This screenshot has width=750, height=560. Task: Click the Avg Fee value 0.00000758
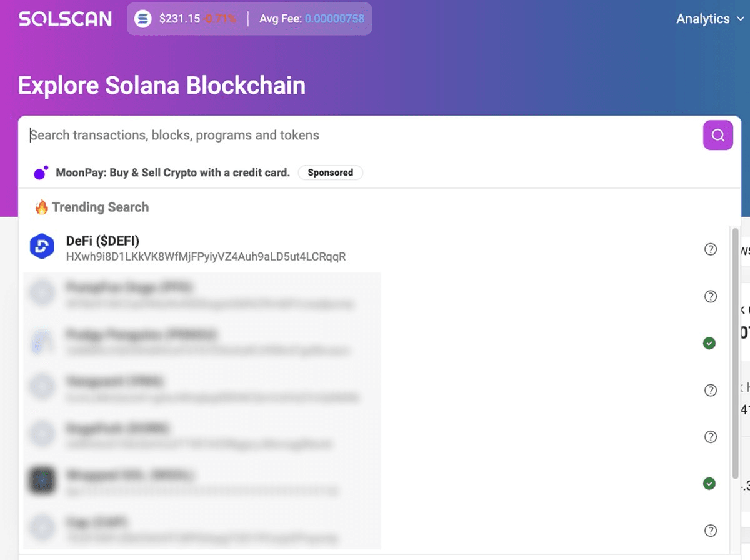coord(334,19)
